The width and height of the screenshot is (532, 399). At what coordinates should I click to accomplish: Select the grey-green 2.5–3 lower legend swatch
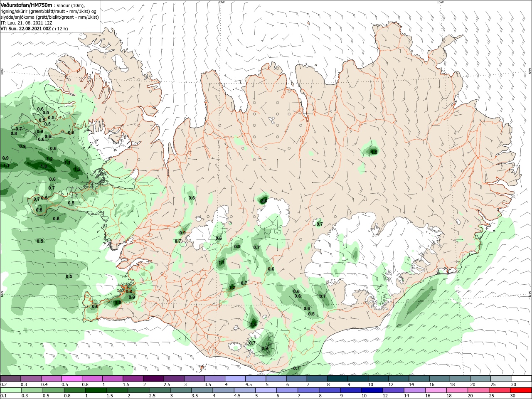[x=160, y=390]
